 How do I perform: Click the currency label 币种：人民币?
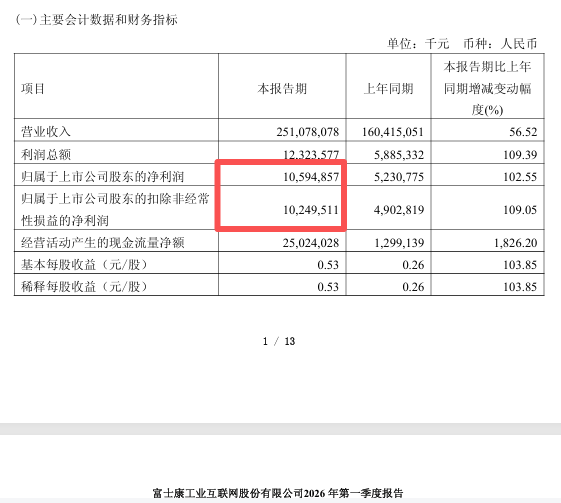[500, 44]
